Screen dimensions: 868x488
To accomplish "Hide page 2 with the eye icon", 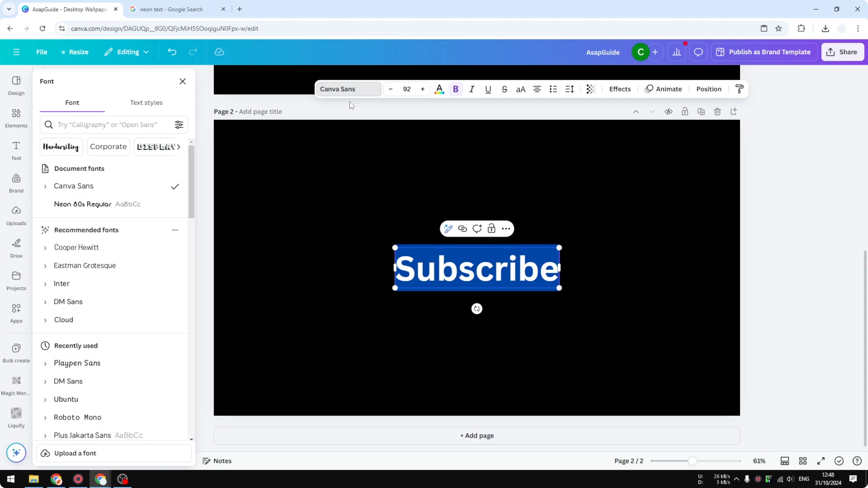I will click(x=669, y=112).
